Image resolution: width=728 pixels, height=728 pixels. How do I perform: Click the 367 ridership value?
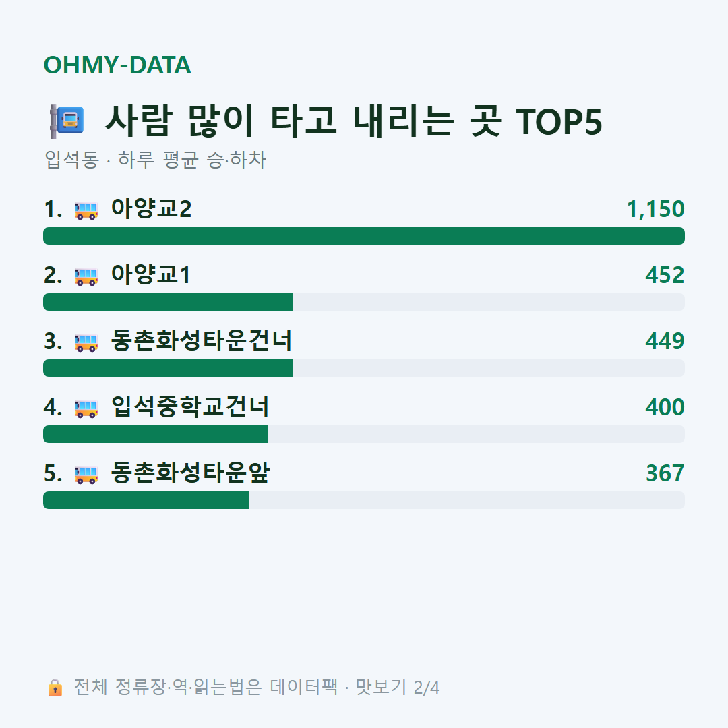point(665,473)
